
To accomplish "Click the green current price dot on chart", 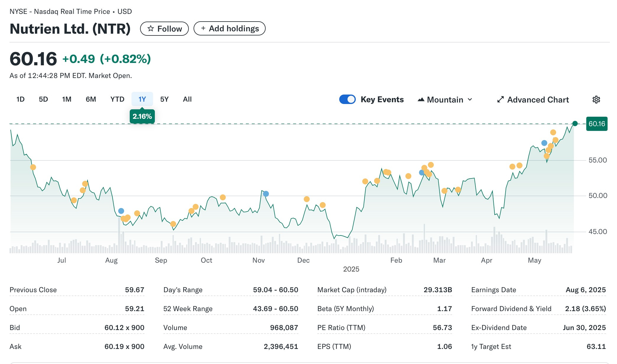I will click(575, 123).
